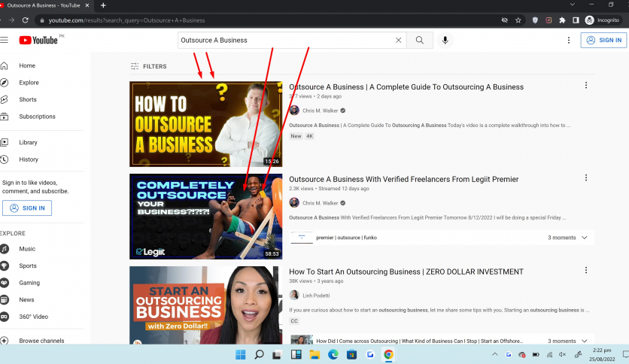Open Completely Outsource Your Business thumbnail

click(206, 217)
